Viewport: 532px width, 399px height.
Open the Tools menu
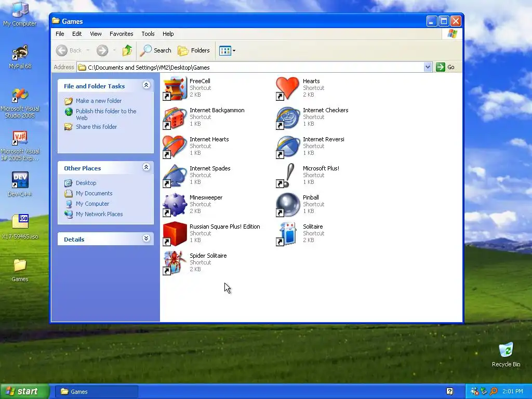click(x=148, y=34)
